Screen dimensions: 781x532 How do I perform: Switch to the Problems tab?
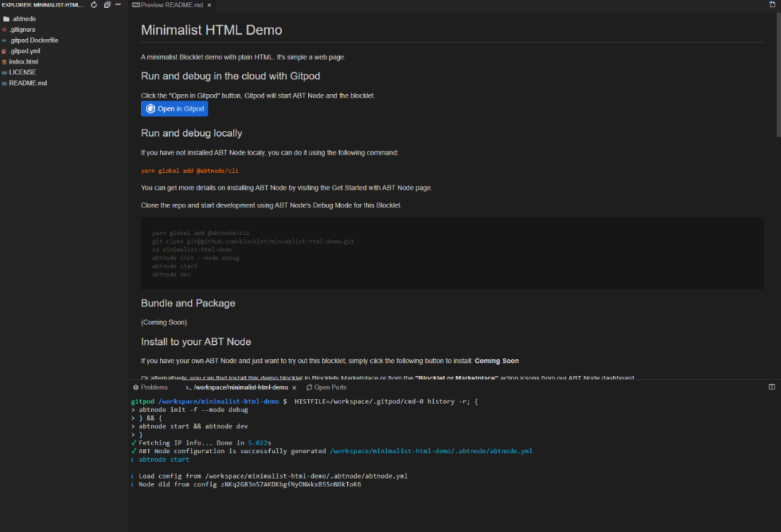pos(150,387)
